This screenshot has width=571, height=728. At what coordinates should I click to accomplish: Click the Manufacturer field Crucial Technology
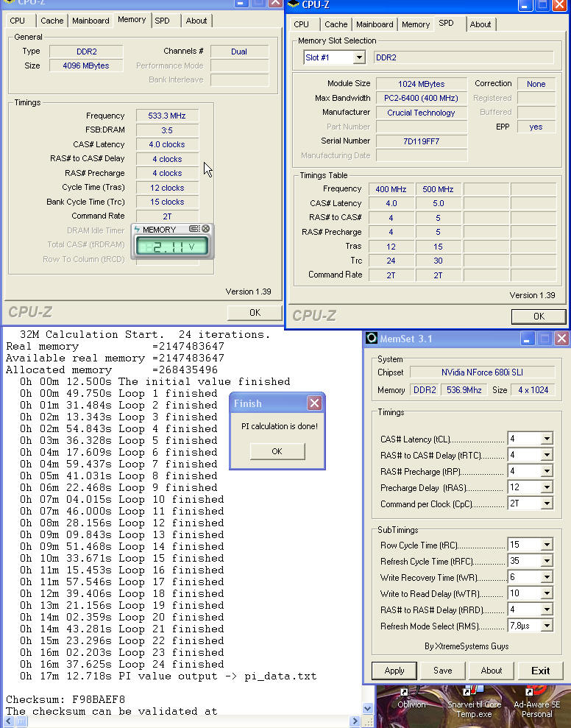click(x=421, y=113)
